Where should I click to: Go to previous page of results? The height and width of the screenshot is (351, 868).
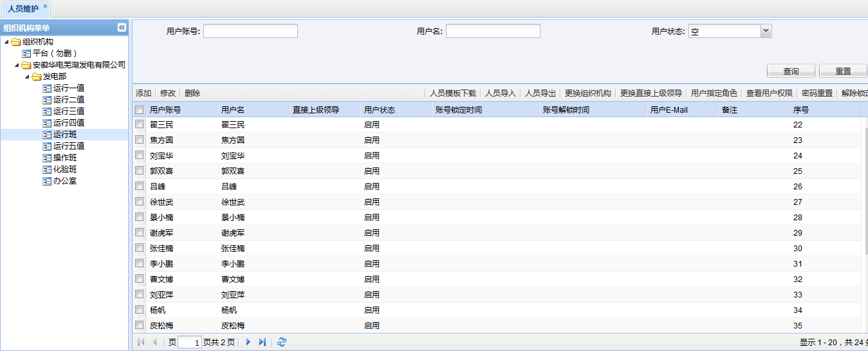154,342
